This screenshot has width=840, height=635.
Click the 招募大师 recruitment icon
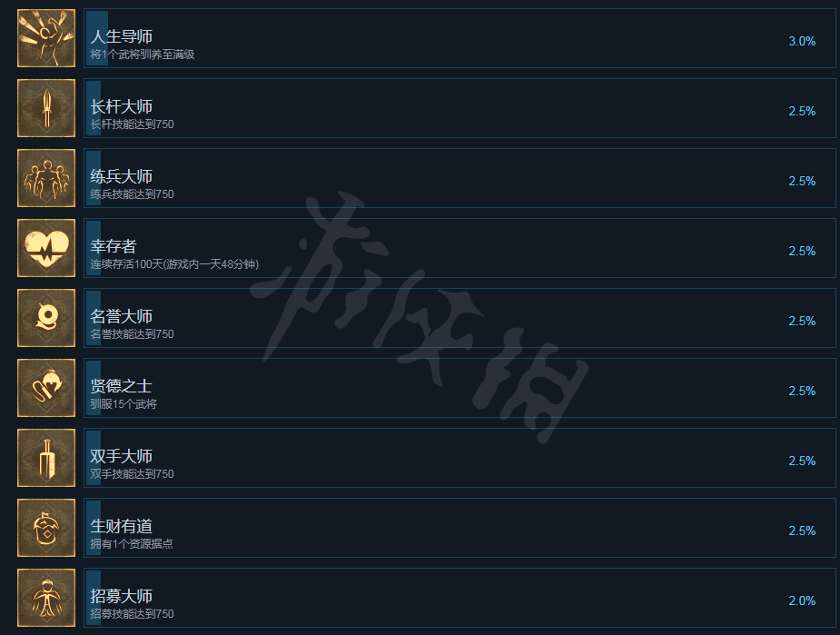[46, 598]
